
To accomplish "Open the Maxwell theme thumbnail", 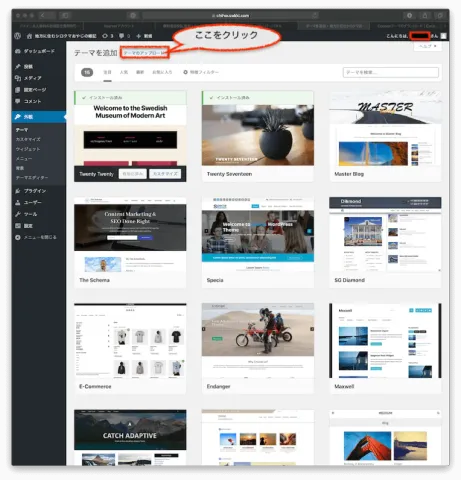I will [385, 341].
